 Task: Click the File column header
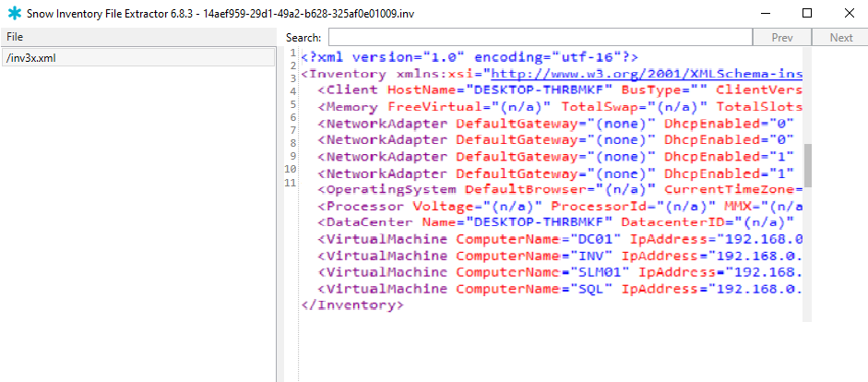tap(137, 37)
